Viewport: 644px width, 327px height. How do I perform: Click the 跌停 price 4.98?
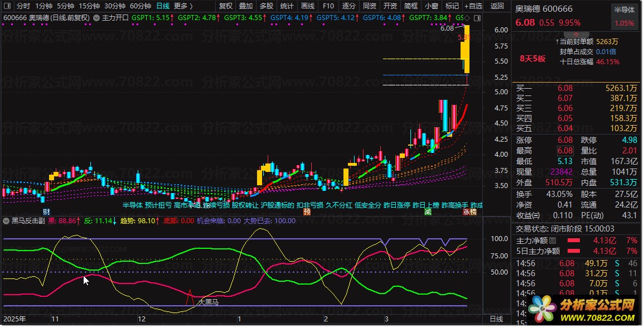pyautogui.click(x=630, y=141)
